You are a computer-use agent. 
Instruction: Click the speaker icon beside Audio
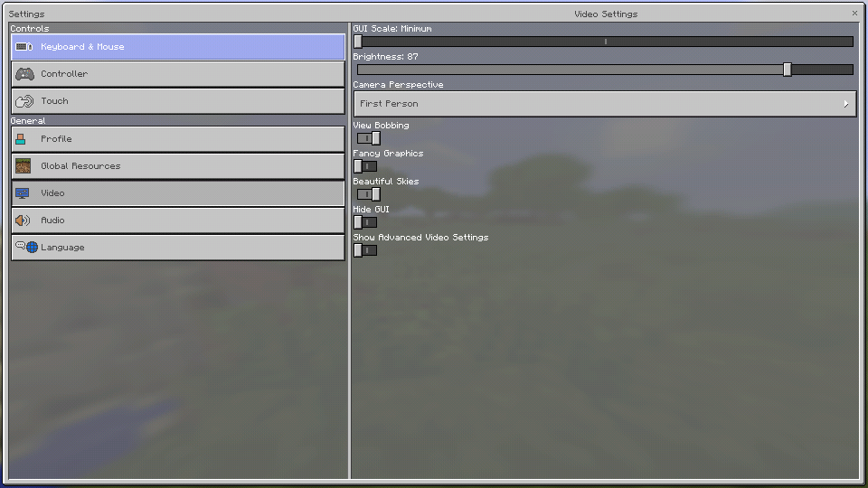23,221
